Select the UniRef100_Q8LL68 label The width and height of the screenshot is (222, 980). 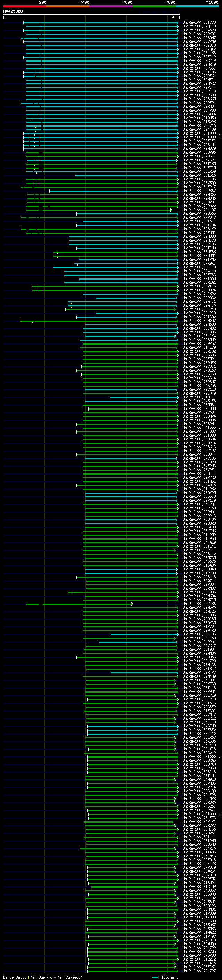click(x=199, y=53)
